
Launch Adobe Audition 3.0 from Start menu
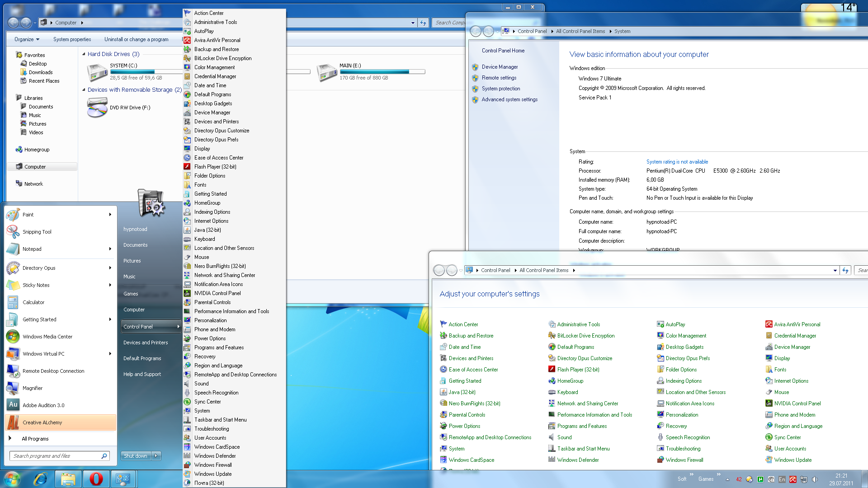pyautogui.click(x=43, y=405)
